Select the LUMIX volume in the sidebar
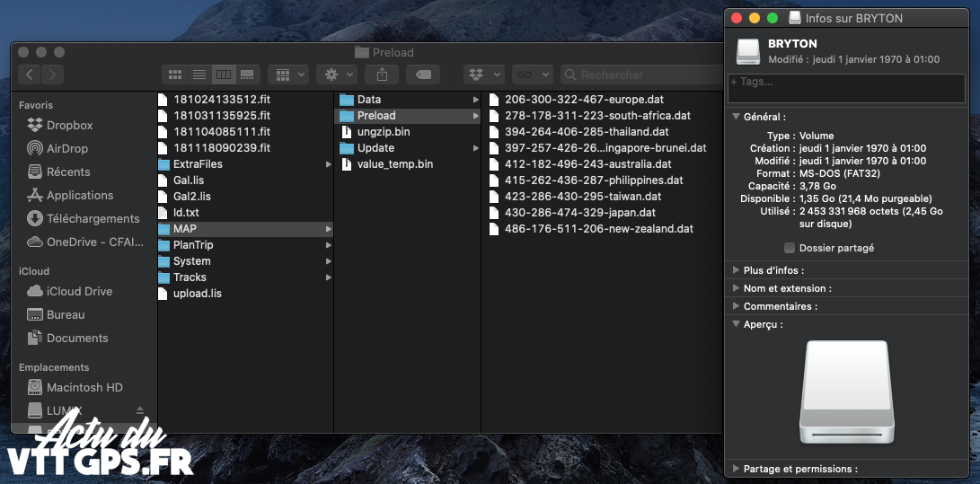980x484 pixels. pos(55,411)
